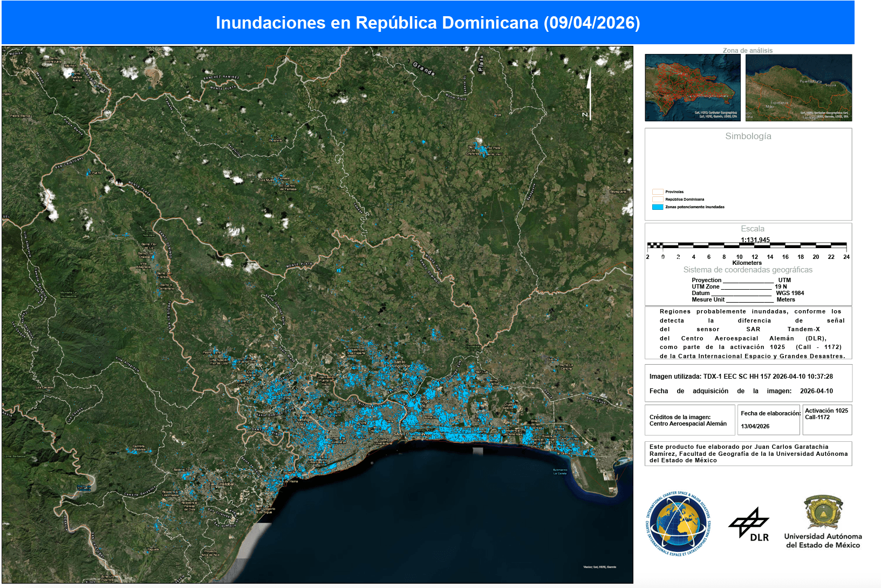Click the kilometers scale bar

click(x=747, y=246)
